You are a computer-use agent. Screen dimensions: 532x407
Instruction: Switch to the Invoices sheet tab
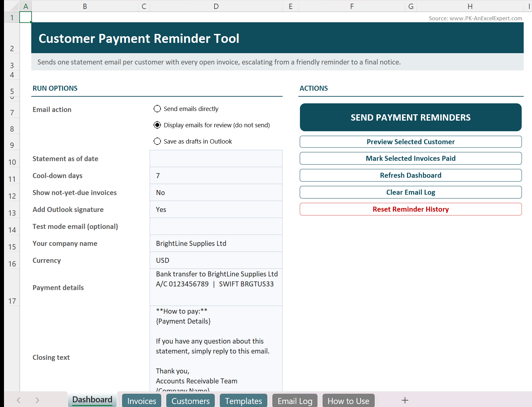[142, 401]
